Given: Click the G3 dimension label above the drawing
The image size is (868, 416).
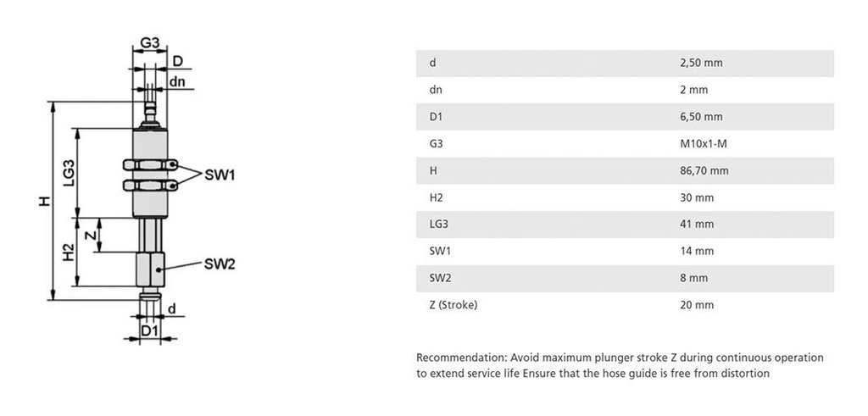Looking at the screenshot, I should click(150, 42).
